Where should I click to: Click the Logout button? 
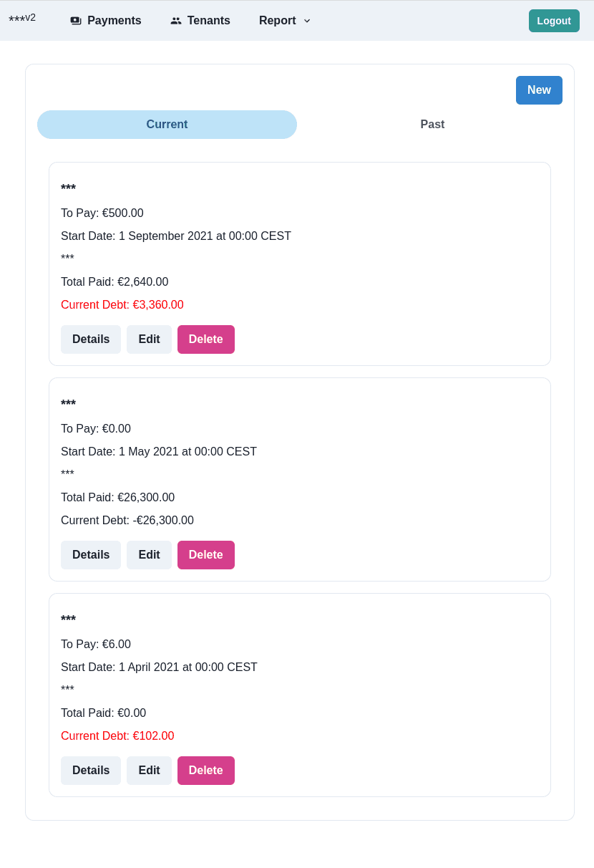(x=554, y=21)
